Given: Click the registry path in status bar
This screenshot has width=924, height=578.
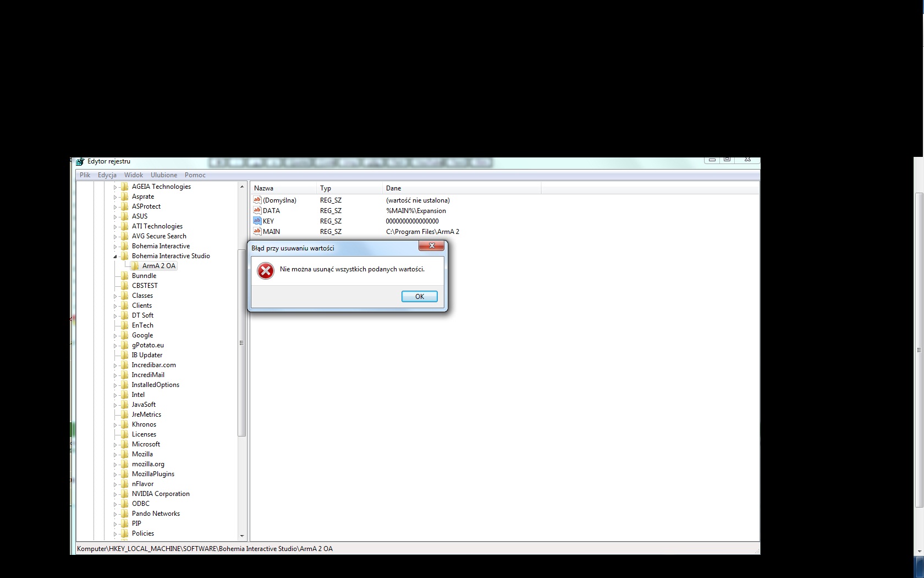Looking at the screenshot, I should click(x=205, y=549).
